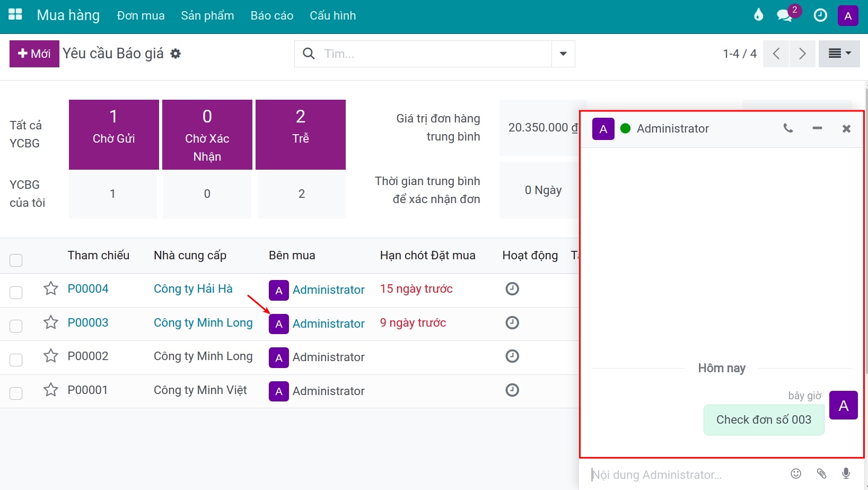Tick the checkbox for row P00002
This screenshot has height=490, width=868.
pos(16,360)
